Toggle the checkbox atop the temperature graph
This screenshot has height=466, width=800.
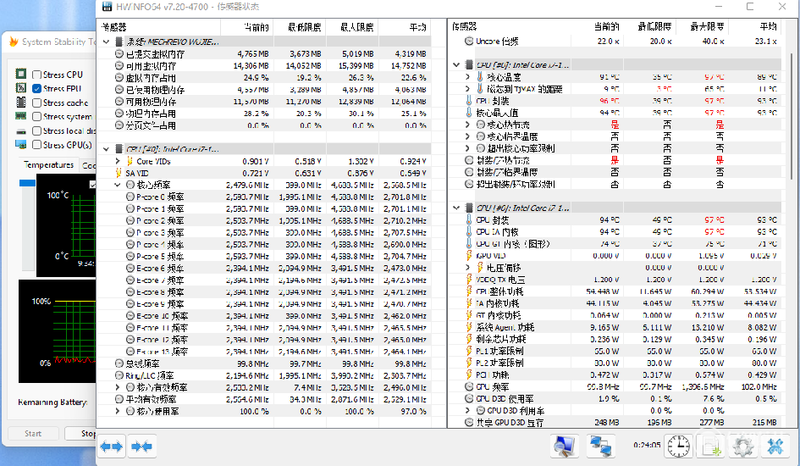coord(92,184)
